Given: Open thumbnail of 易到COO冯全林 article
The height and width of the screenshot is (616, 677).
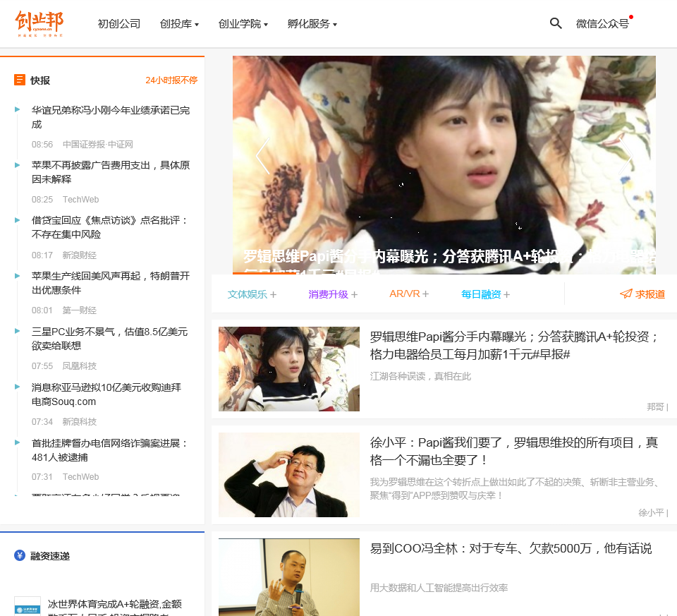Looking at the screenshot, I should 289,577.
